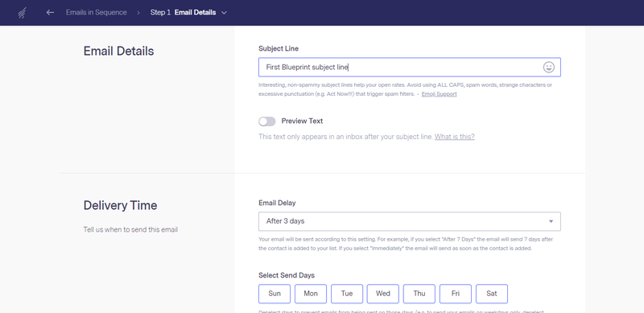The width and height of the screenshot is (644, 313).
Task: Open the emoji picker in subject line
Action: tap(549, 67)
